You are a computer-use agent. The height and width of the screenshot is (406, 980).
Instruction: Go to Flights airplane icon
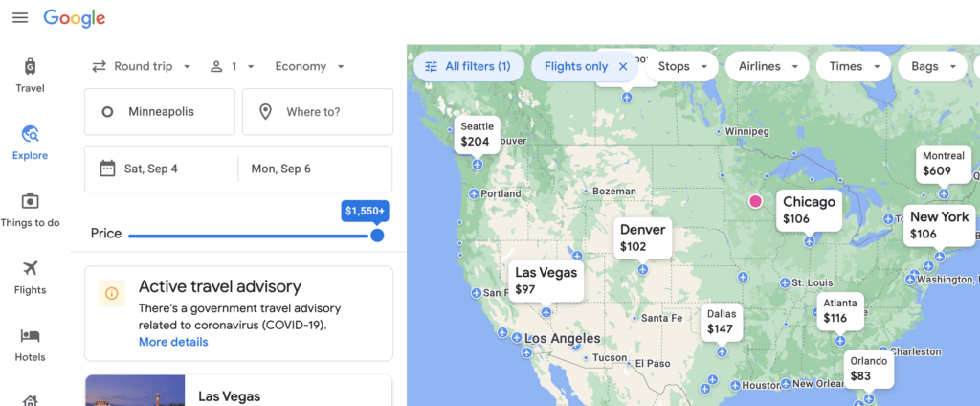[30, 268]
